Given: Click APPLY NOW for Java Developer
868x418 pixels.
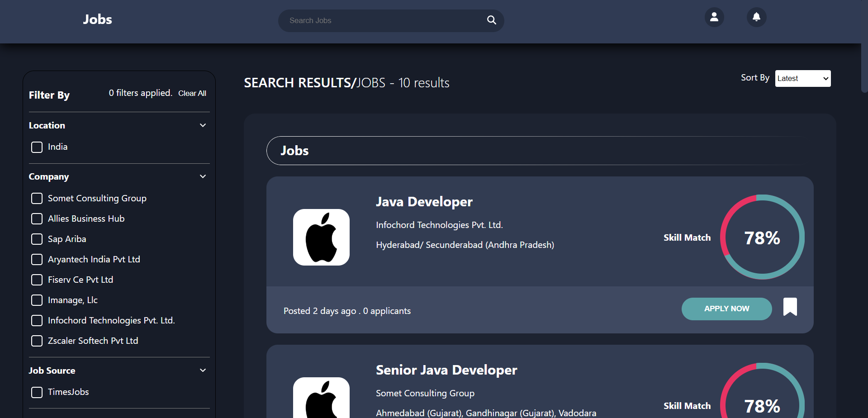Looking at the screenshot, I should (x=726, y=309).
